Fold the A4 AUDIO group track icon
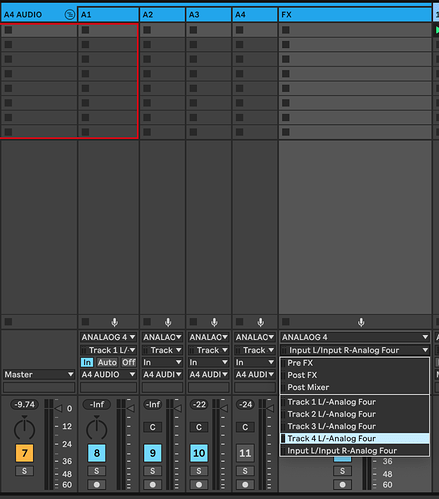Screen dimensions: 439x499 [70, 15]
